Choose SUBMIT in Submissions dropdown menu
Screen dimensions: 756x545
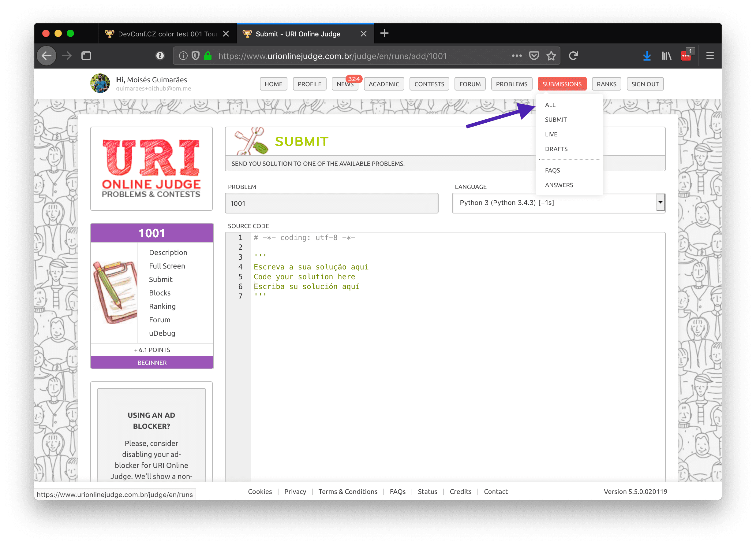pyautogui.click(x=556, y=120)
